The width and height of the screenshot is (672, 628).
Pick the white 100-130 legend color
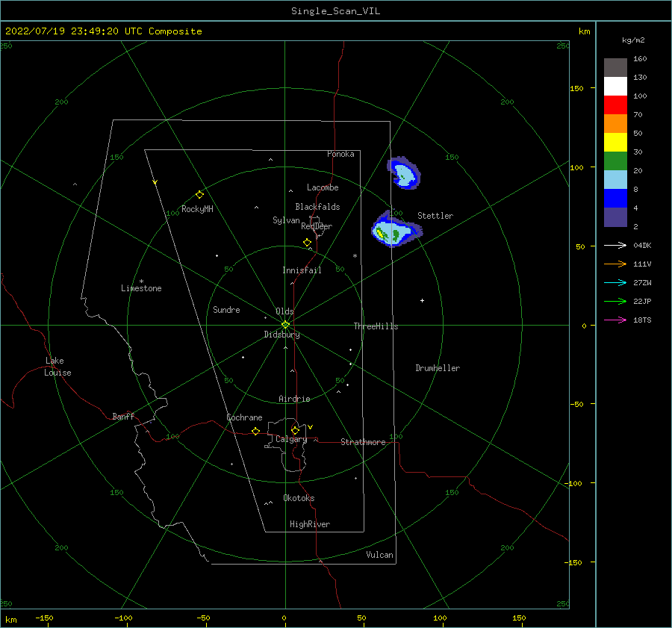(615, 87)
